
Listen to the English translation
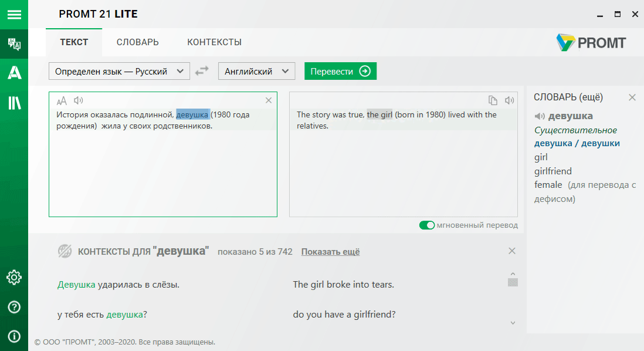tap(510, 100)
